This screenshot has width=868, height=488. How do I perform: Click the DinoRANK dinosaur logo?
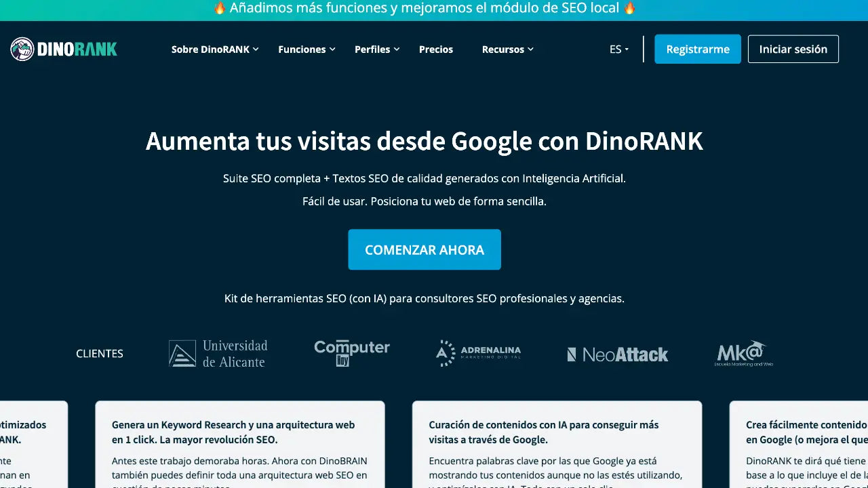tap(63, 49)
